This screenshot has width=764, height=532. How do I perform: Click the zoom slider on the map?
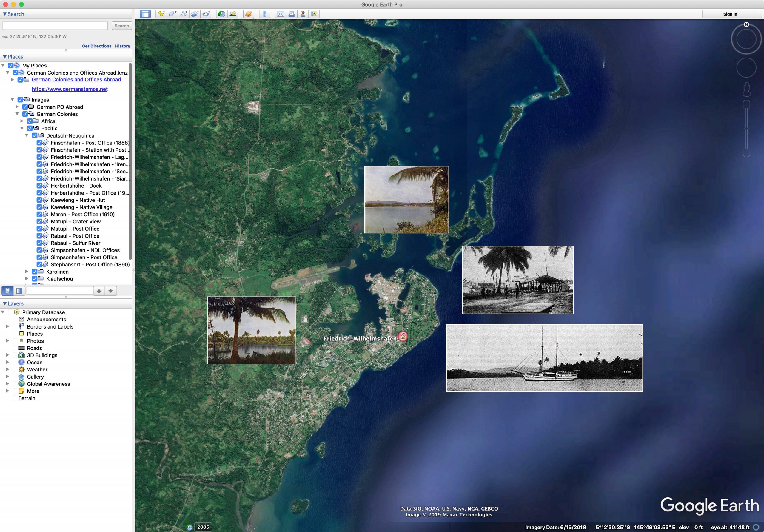pos(746,128)
